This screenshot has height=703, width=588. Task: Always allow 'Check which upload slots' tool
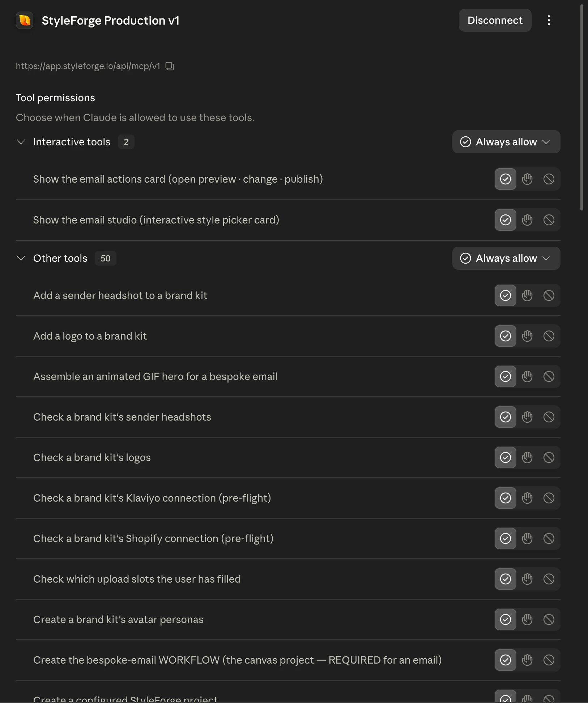pos(506,579)
